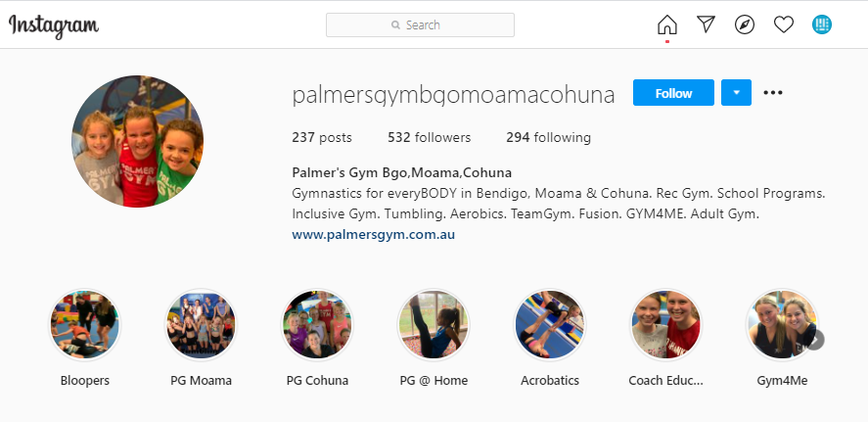The height and width of the screenshot is (422, 868).
Task: View the 532 followers list
Action: pos(429,137)
